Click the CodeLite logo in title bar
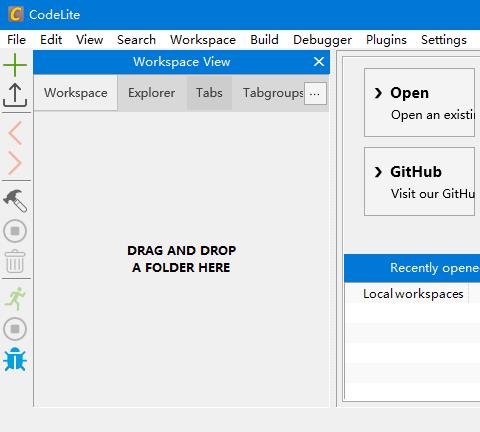This screenshot has width=480, height=432. (16, 14)
